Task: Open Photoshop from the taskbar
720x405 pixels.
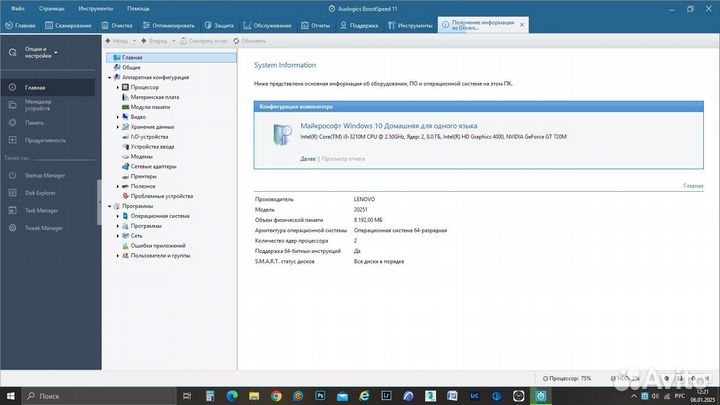Action: (320, 396)
